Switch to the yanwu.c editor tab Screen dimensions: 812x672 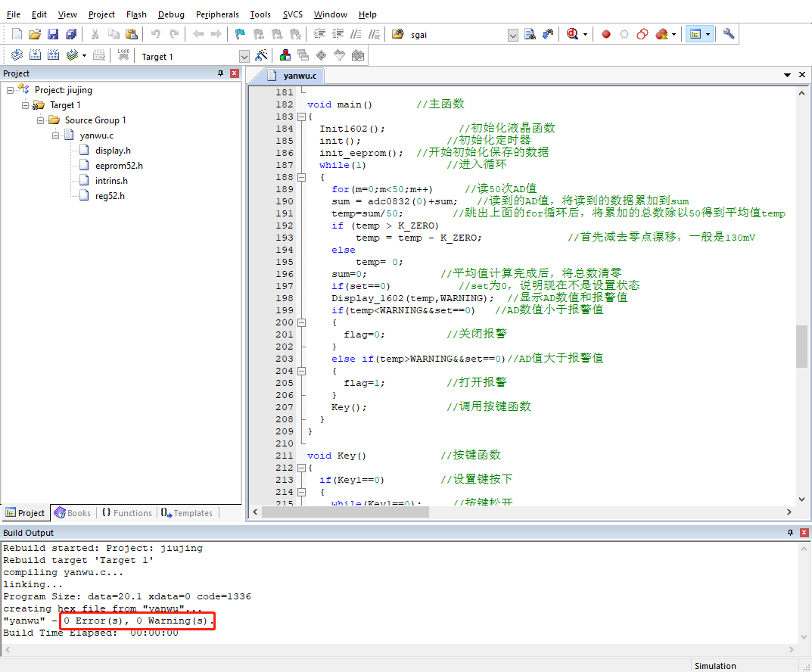point(293,76)
